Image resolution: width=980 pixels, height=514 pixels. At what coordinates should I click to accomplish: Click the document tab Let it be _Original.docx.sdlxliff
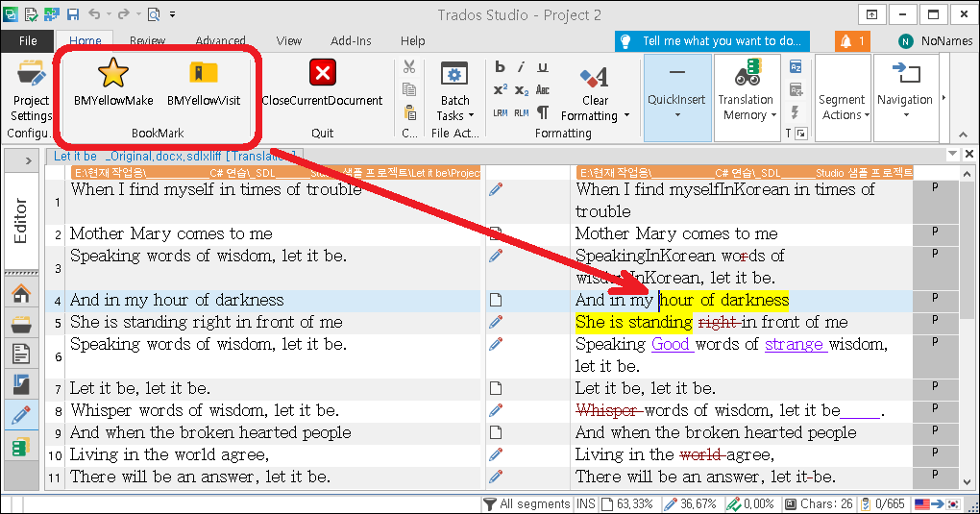click(174, 156)
